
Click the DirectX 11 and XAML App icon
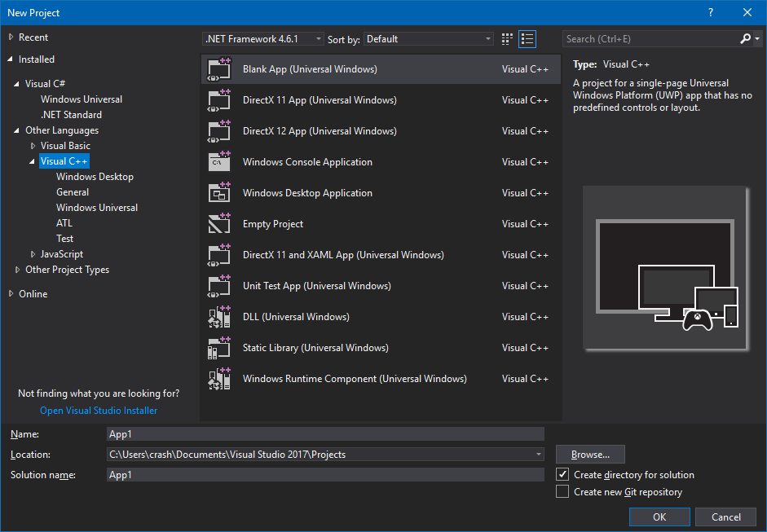pyautogui.click(x=219, y=255)
